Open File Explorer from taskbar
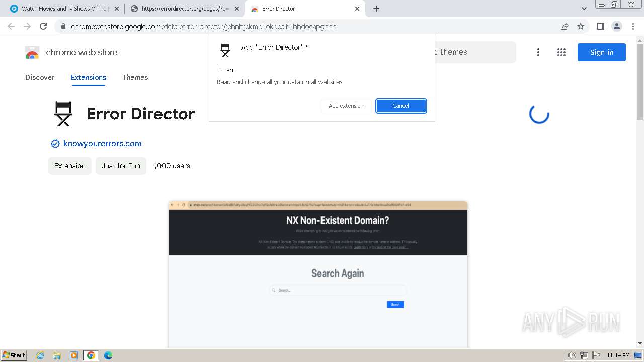The image size is (644, 362). point(57,355)
